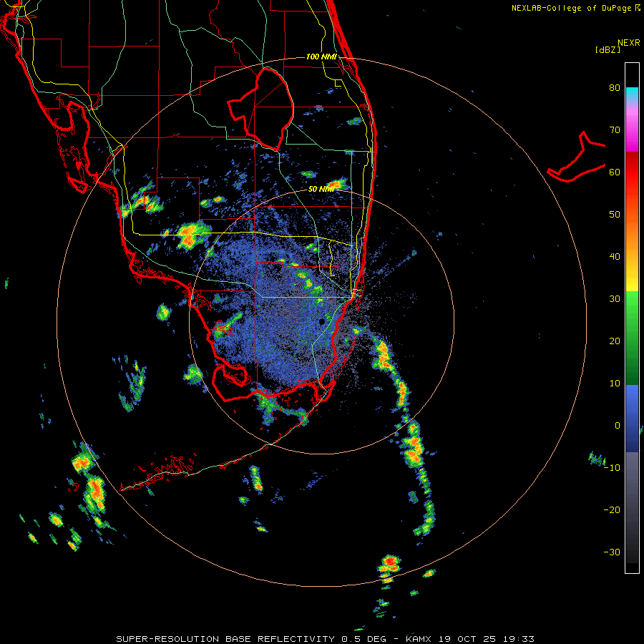Click the 100 NMI range ring label
This screenshot has width=644, height=644.
point(321,57)
